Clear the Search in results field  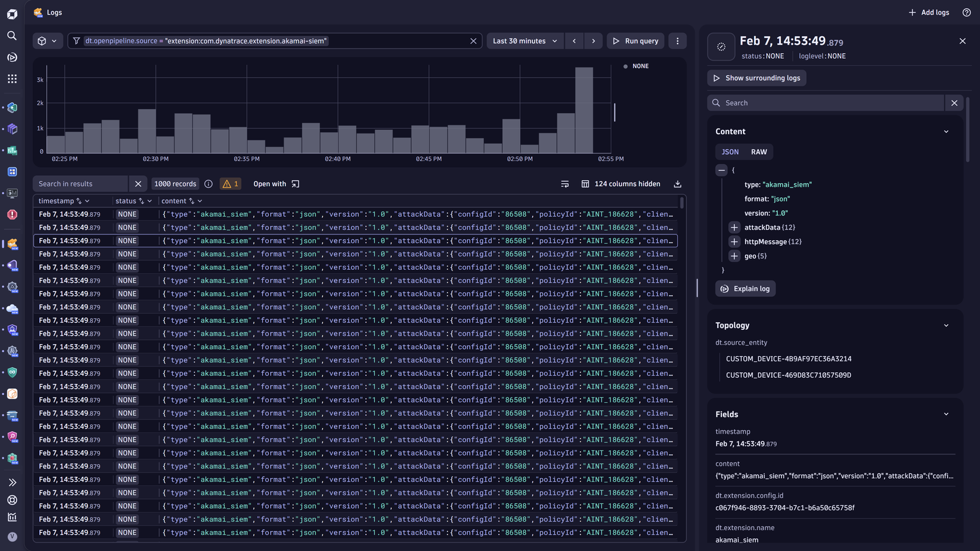tap(138, 184)
